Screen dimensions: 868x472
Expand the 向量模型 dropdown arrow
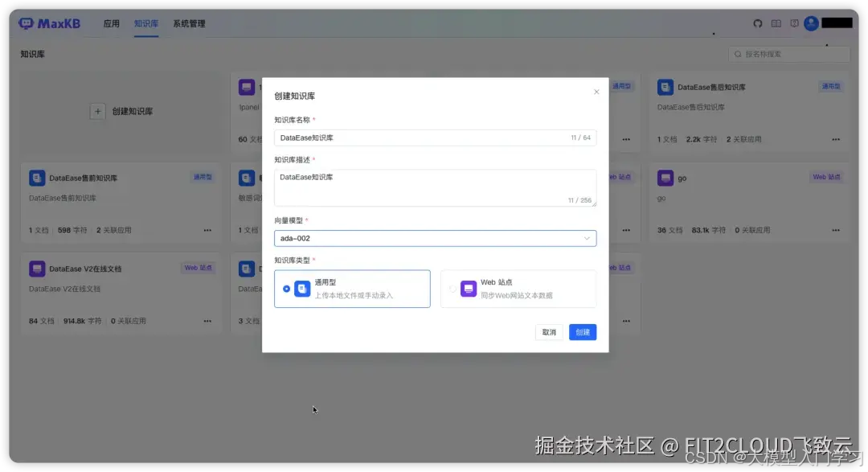coord(586,238)
